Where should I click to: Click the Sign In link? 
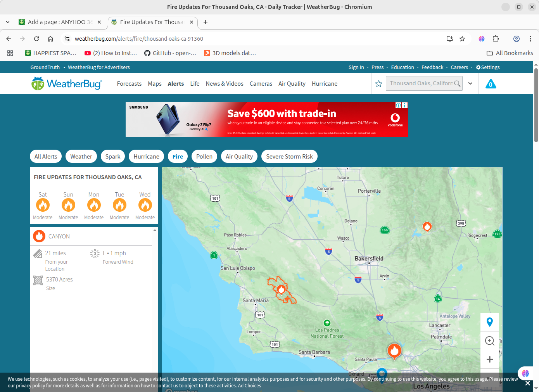356,67
